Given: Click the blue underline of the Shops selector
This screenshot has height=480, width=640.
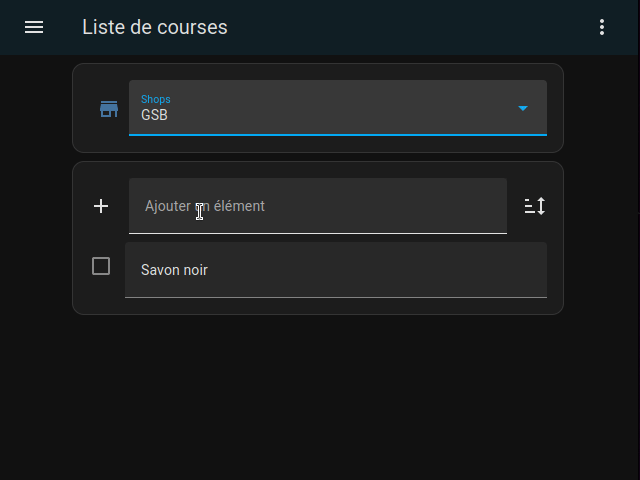Looking at the screenshot, I should tap(338, 135).
